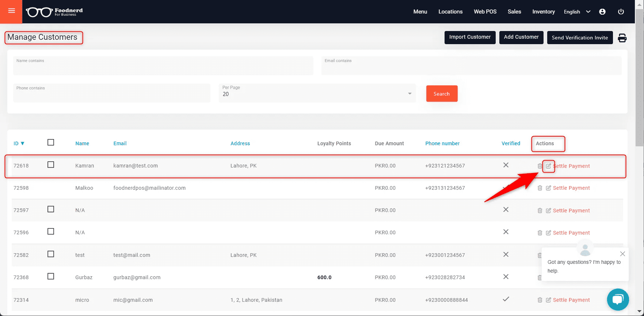The height and width of the screenshot is (316, 644).
Task: Close the chat help popup
Action: [622, 254]
